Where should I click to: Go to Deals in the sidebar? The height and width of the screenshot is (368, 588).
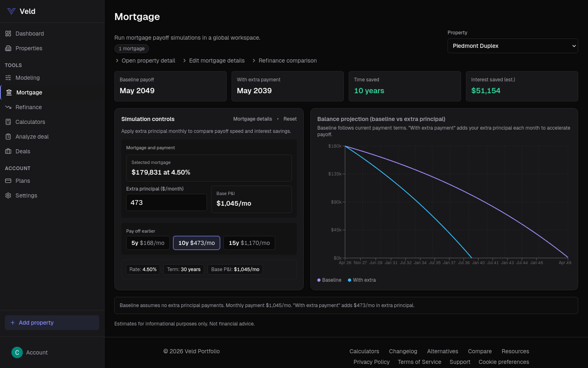tap(23, 151)
